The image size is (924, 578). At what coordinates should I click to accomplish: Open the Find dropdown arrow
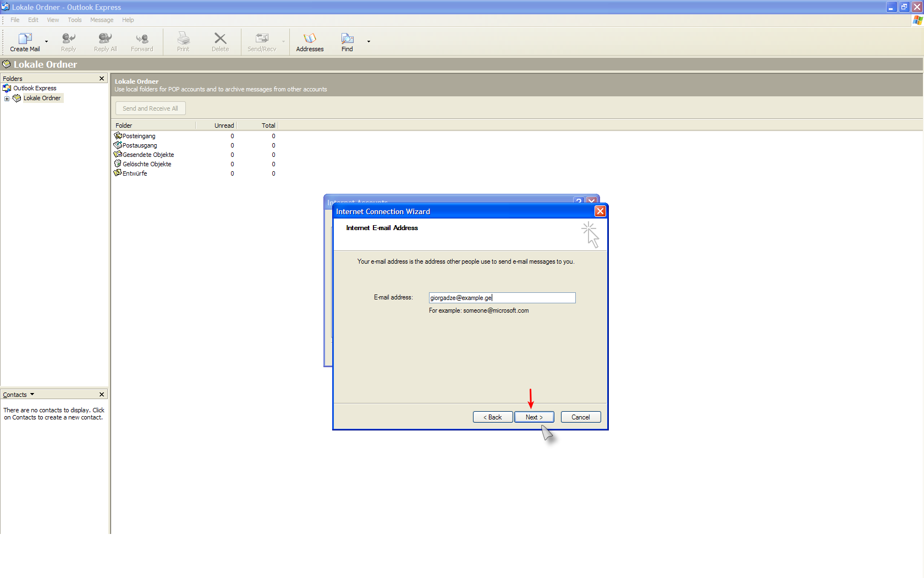(x=369, y=42)
